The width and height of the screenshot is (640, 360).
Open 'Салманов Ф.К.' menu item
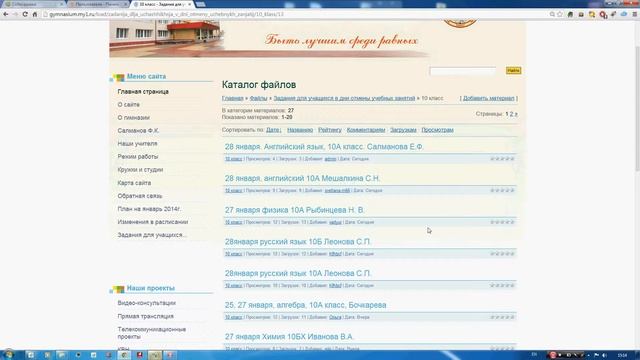[x=138, y=131]
